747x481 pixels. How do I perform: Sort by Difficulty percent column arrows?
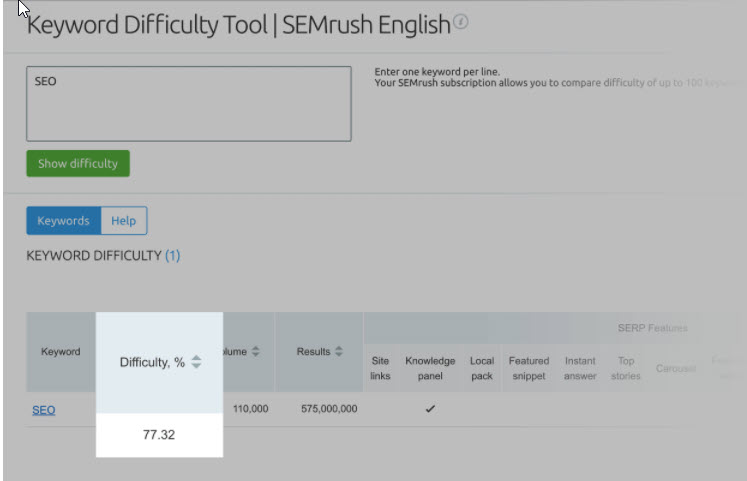[196, 362]
